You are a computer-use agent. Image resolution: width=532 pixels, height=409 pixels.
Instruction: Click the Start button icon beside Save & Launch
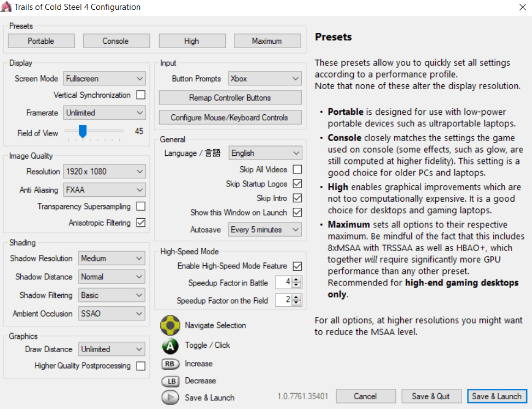tap(170, 398)
